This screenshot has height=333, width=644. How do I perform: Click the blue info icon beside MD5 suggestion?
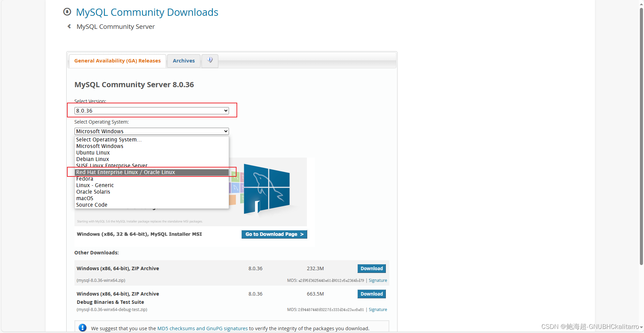83,328
